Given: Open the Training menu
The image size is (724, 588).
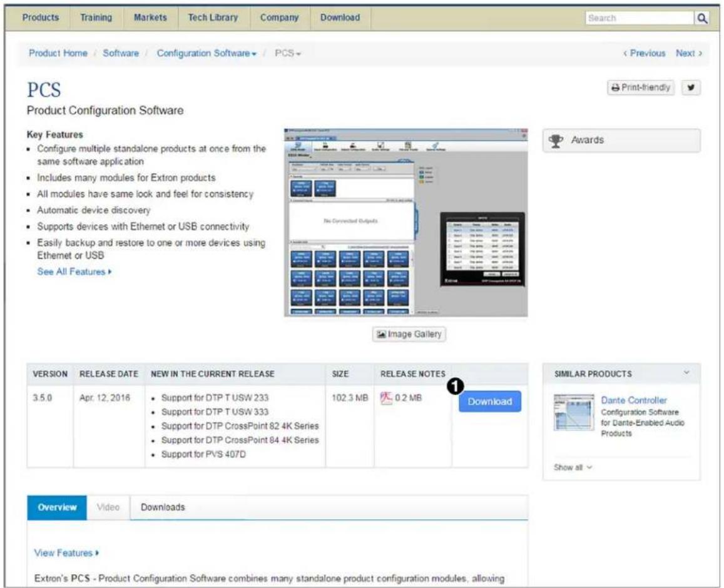Looking at the screenshot, I should [x=96, y=18].
